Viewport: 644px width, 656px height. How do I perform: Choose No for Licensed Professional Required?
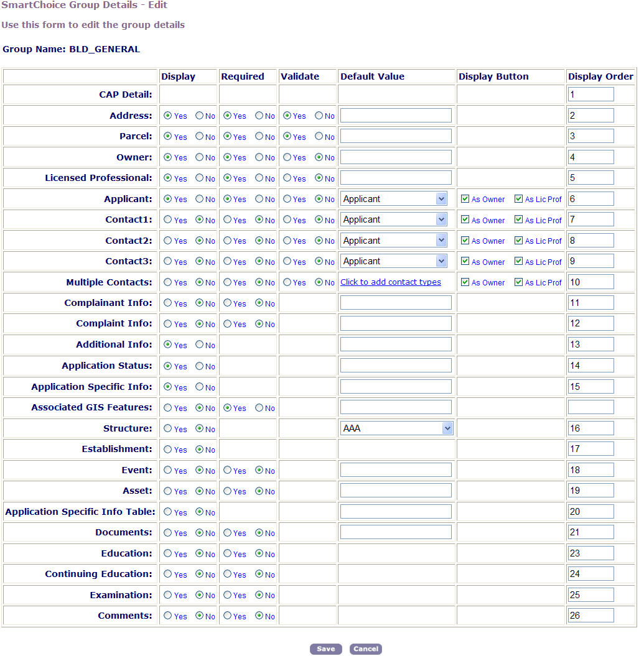click(259, 178)
